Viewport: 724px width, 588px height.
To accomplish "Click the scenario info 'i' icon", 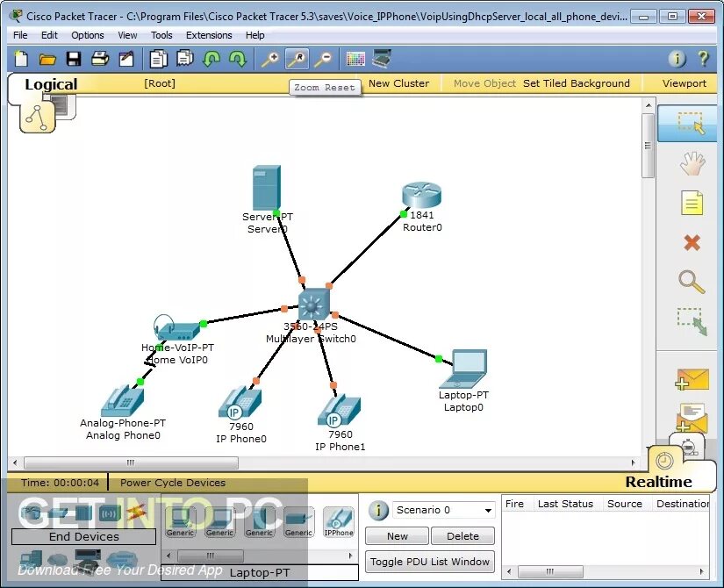I will pyautogui.click(x=378, y=511).
